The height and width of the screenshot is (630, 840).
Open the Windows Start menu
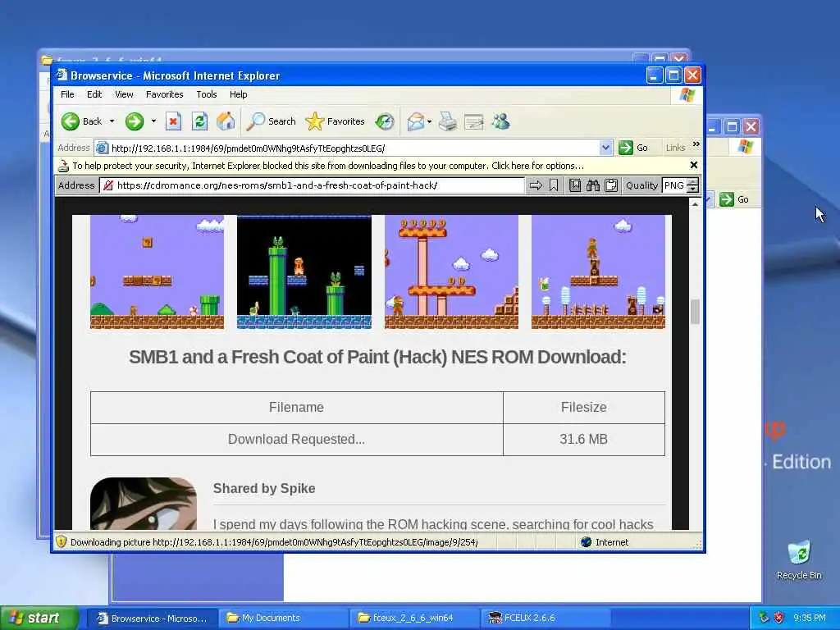pos(39,619)
